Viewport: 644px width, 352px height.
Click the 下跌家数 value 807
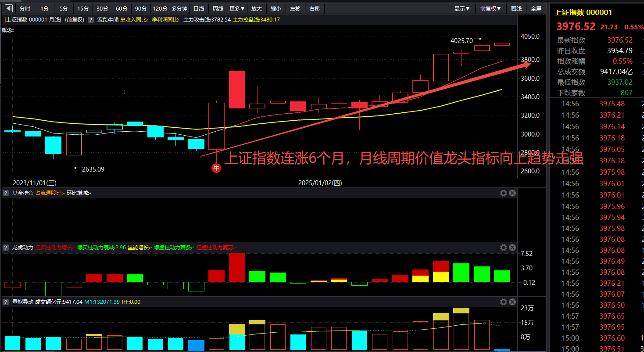pyautogui.click(x=626, y=93)
